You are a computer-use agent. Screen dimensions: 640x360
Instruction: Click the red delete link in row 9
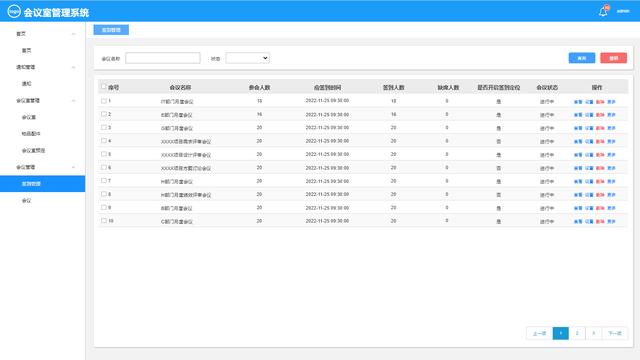pyautogui.click(x=600, y=208)
